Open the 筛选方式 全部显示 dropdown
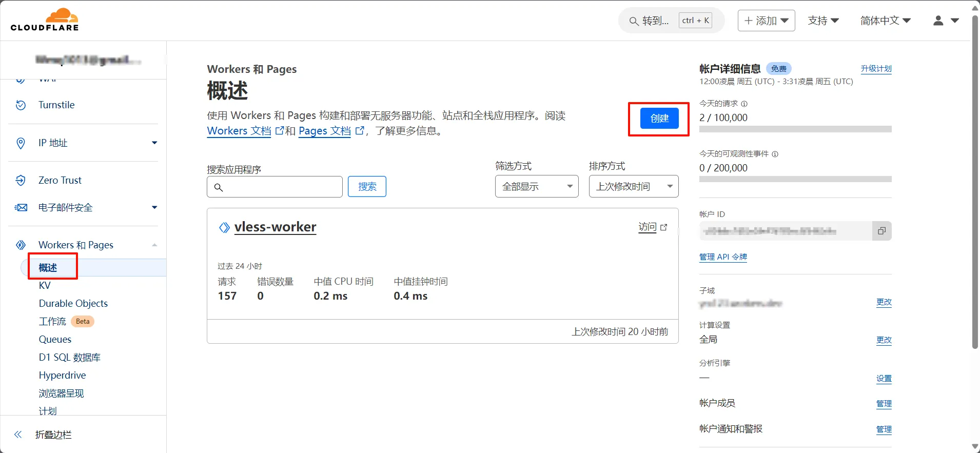Viewport: 980px width, 453px height. [x=536, y=186]
